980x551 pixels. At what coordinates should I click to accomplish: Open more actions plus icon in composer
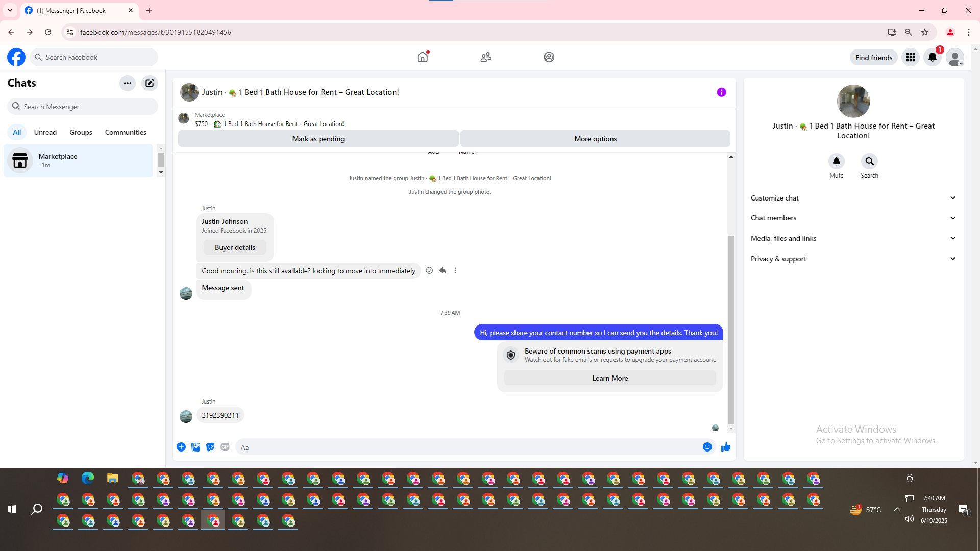pos(181,447)
